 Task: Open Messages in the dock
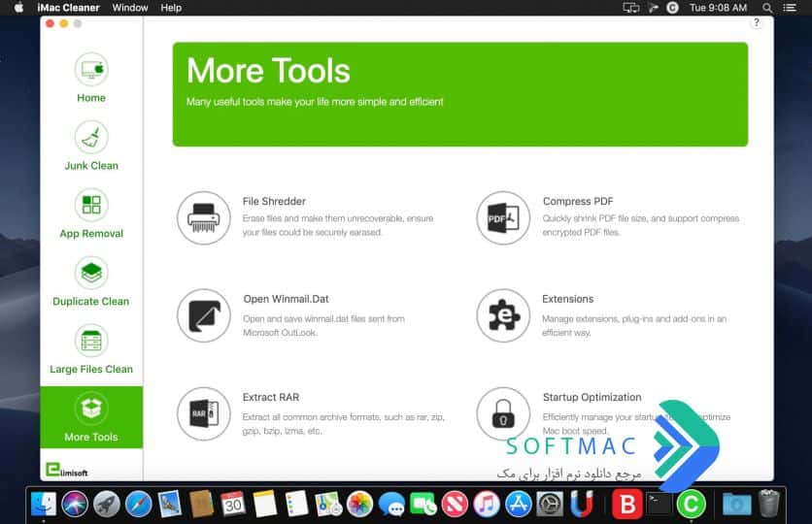(x=391, y=504)
